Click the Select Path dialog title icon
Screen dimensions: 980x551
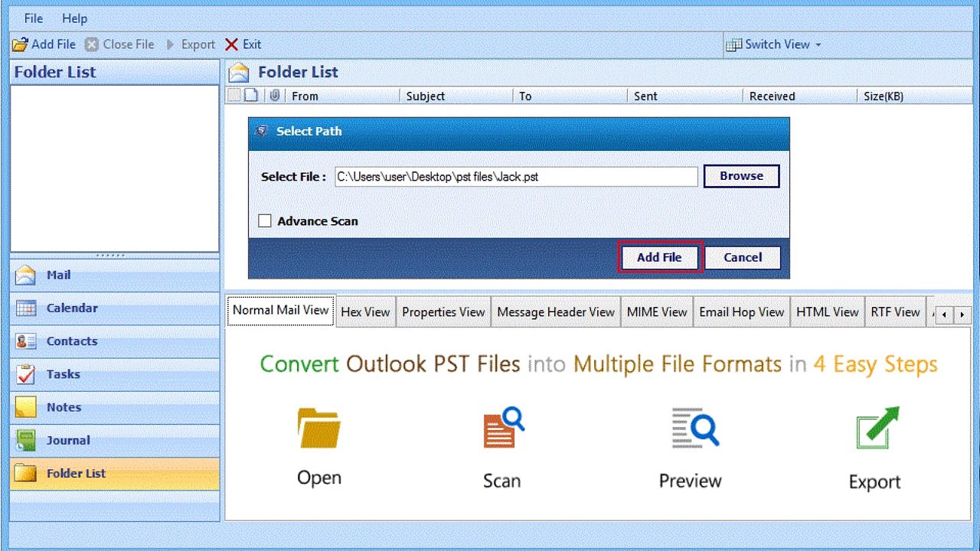pyautogui.click(x=261, y=131)
